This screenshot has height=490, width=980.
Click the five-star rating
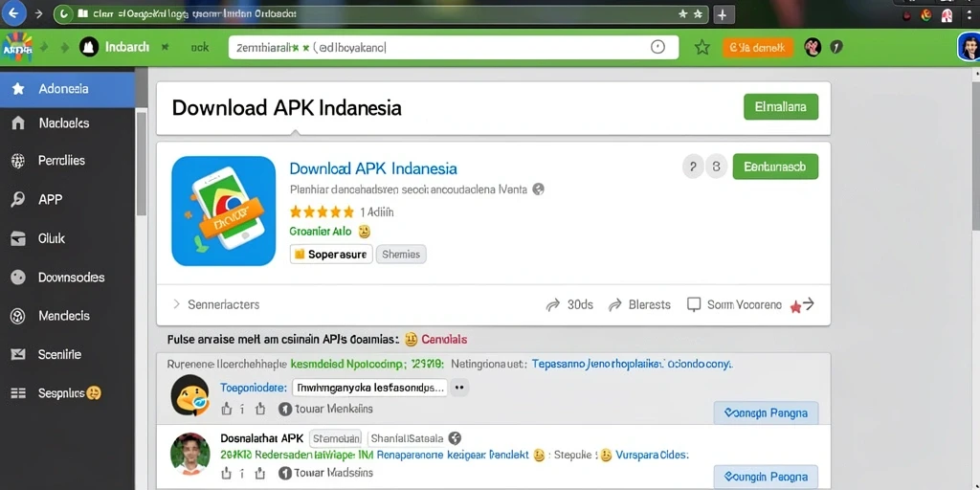click(322, 212)
